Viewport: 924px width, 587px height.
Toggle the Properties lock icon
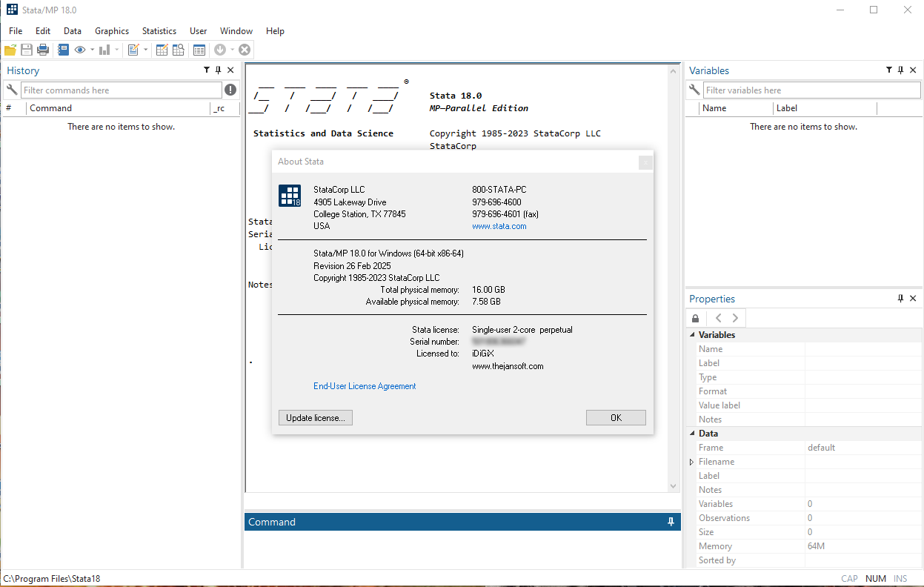click(x=695, y=318)
